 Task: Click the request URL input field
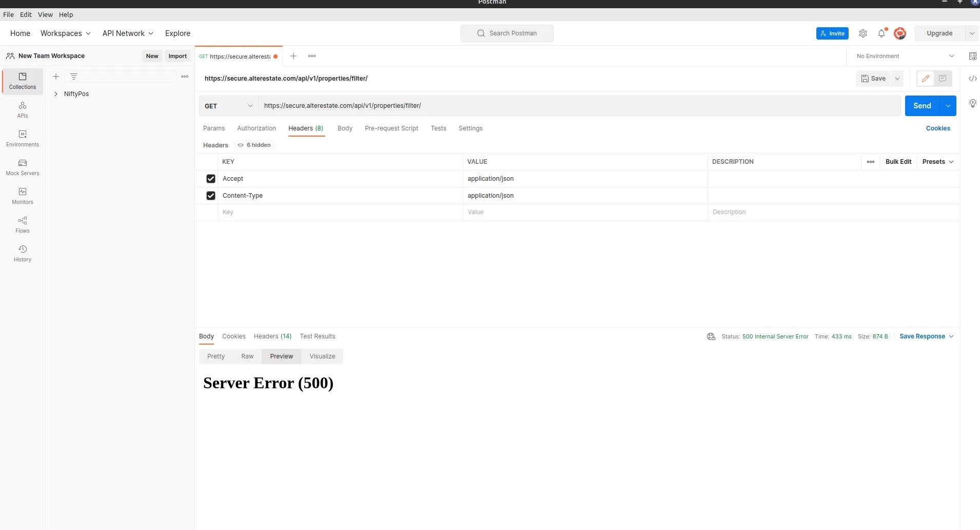(579, 106)
